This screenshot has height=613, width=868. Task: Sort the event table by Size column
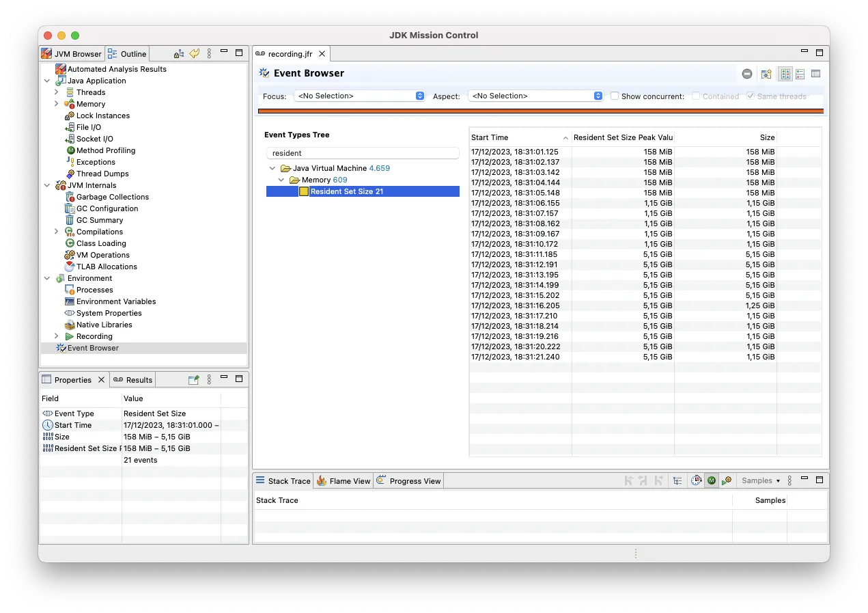pyautogui.click(x=725, y=137)
